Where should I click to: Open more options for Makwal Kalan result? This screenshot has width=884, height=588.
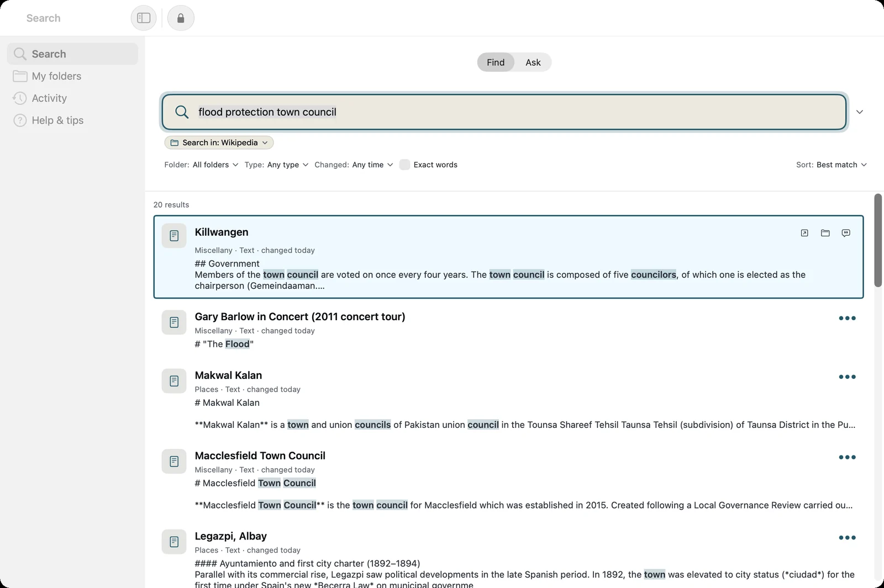pyautogui.click(x=847, y=377)
